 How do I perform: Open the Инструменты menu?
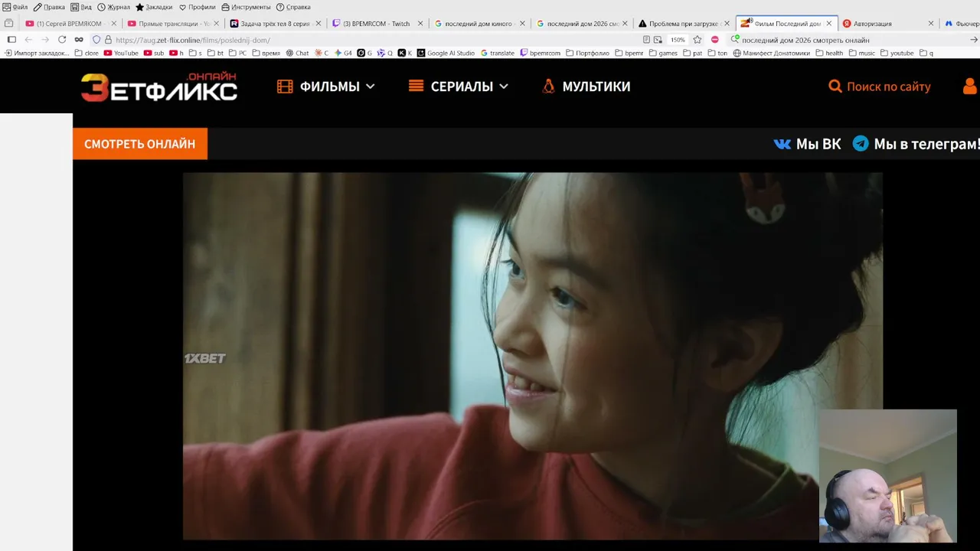click(x=246, y=7)
